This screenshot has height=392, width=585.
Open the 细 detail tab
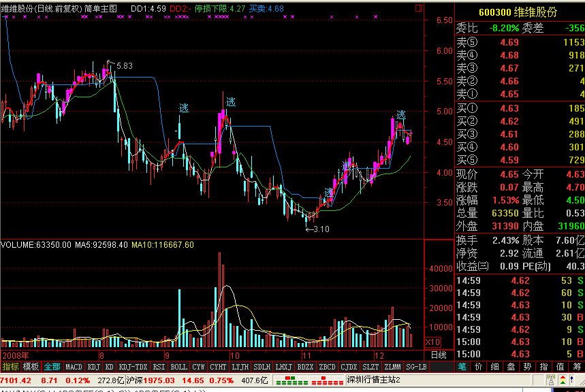tap(494, 367)
